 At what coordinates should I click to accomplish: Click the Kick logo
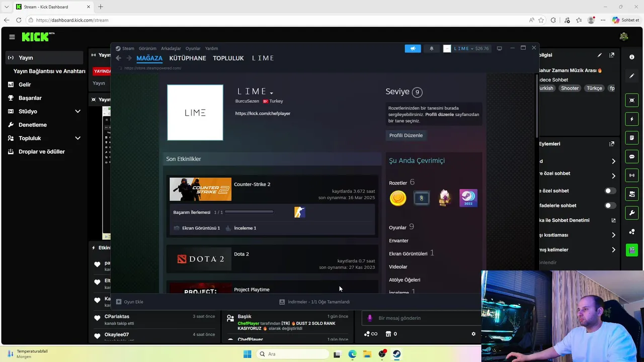(38, 37)
